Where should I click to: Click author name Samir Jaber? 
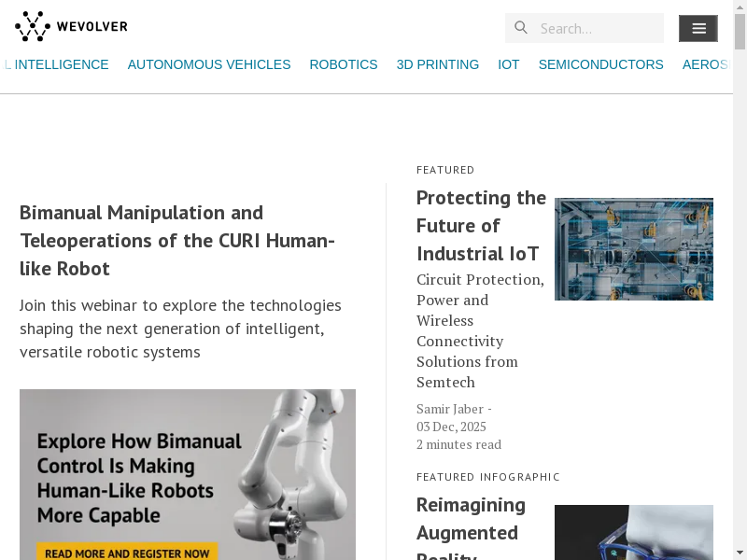point(450,409)
